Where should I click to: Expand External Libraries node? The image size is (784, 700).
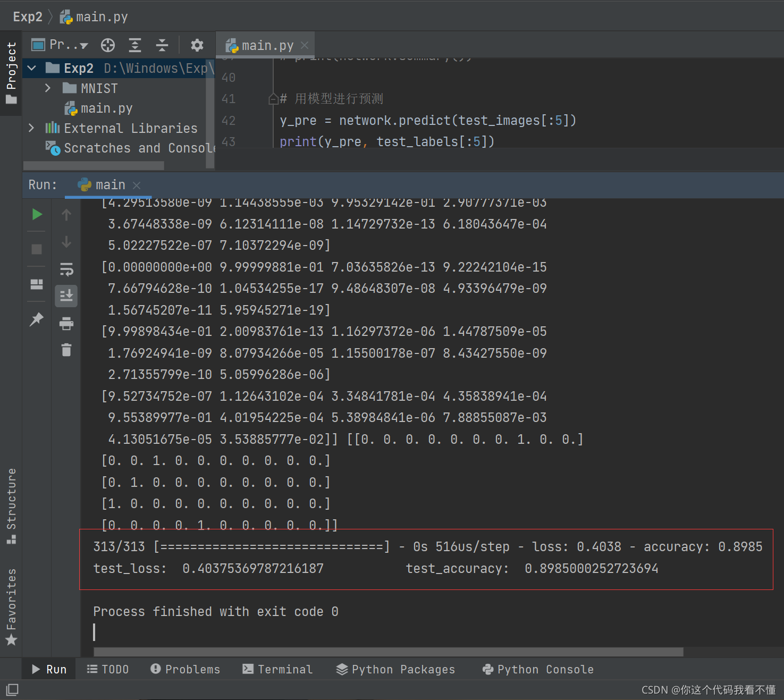pyautogui.click(x=31, y=128)
